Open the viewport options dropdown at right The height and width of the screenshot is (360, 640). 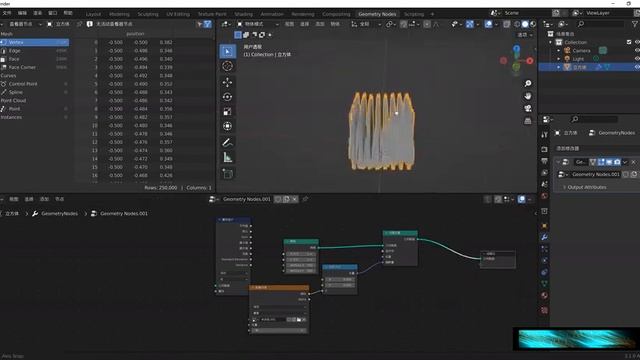[525, 35]
